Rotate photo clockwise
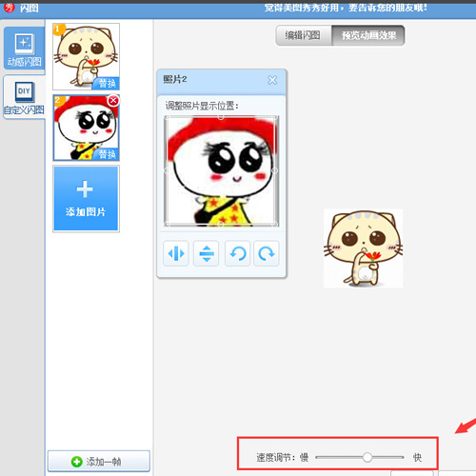Screen dimensions: 476x476 pos(267,253)
